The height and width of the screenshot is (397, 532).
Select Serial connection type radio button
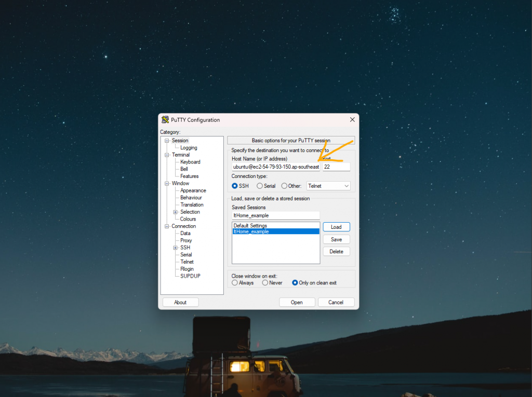(260, 186)
